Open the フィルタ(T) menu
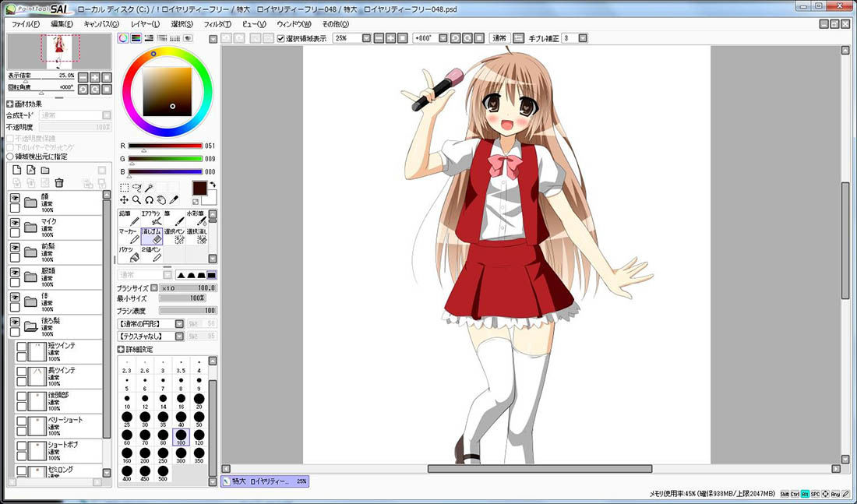The image size is (857, 504). (x=217, y=24)
